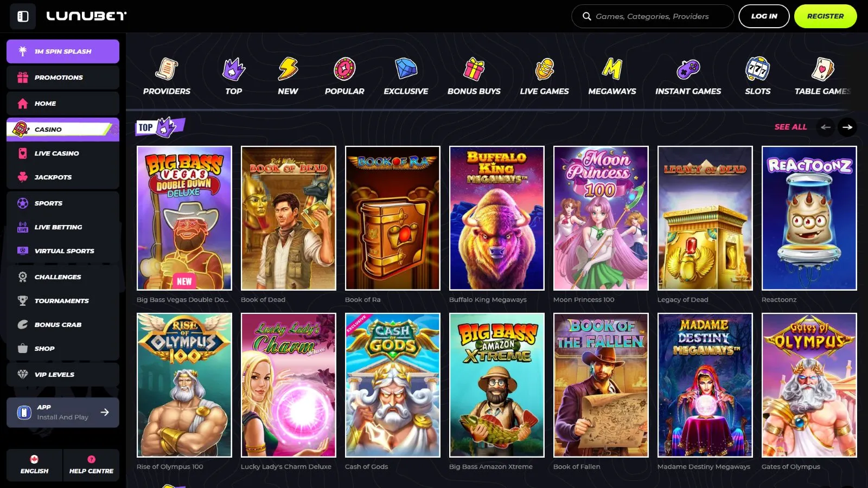Screen dimensions: 868x488
Task: Collapse the sidebar using the panel icon
Action: tap(23, 16)
